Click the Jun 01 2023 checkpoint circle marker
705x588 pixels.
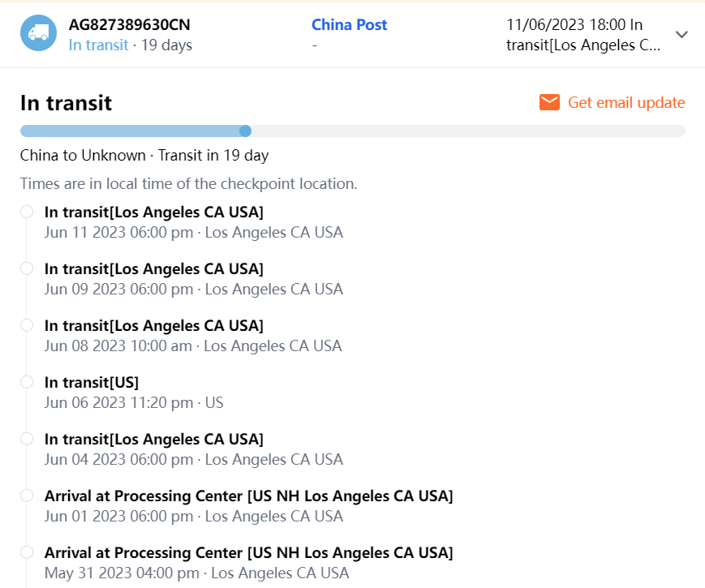[x=27, y=496]
